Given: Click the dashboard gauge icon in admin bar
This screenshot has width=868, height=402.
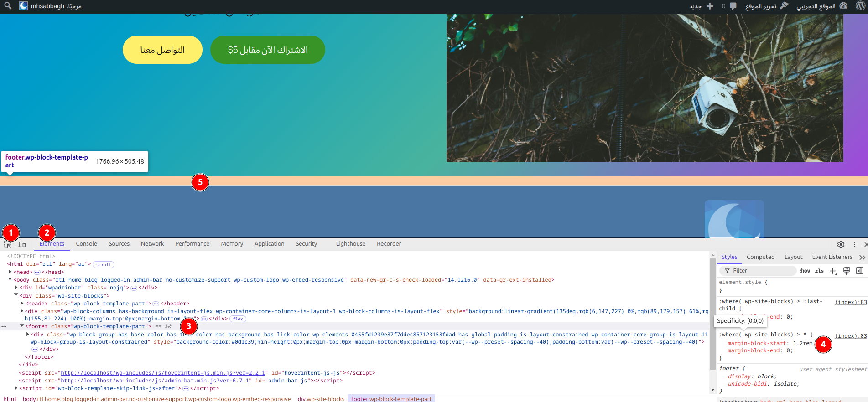Looking at the screenshot, I should coord(843,6).
